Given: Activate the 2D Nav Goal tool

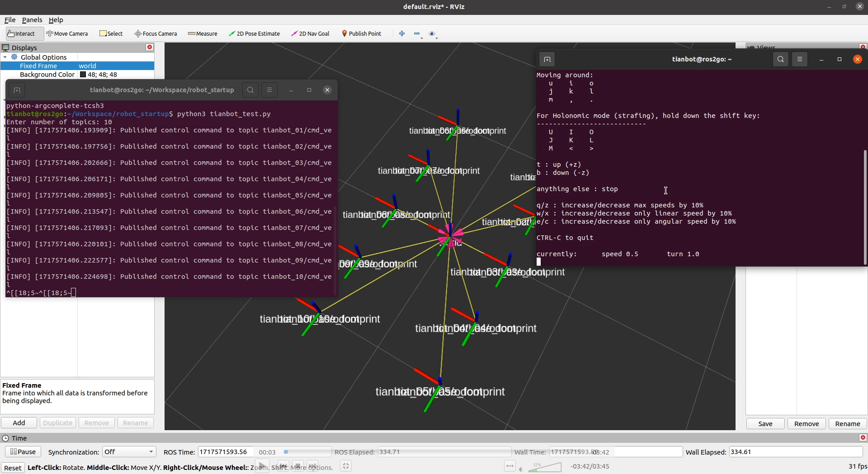Looking at the screenshot, I should pyautogui.click(x=310, y=33).
